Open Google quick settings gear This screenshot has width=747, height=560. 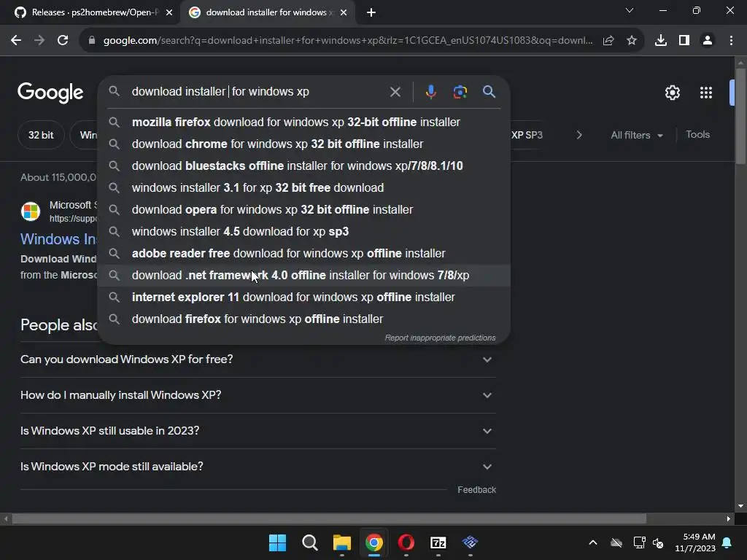672,93
